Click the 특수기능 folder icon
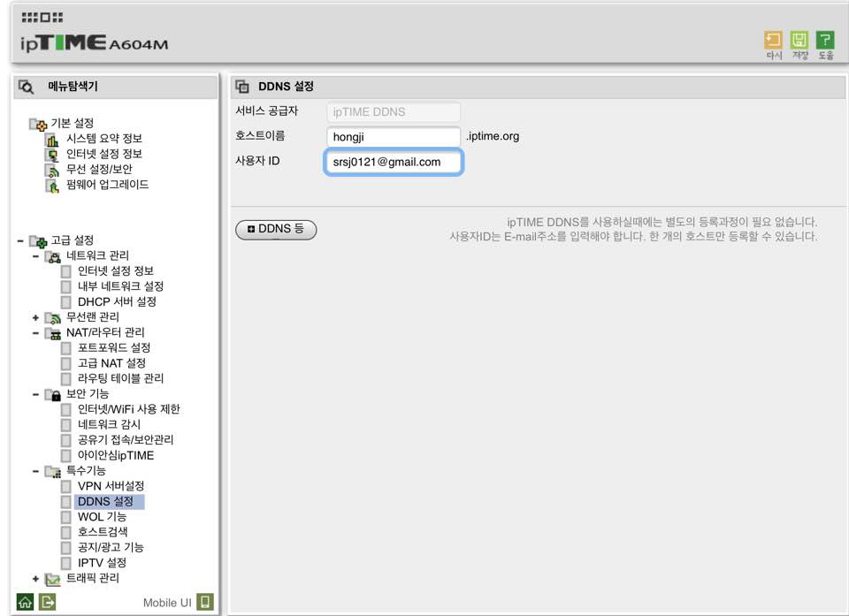Image resolution: width=849 pixels, height=616 pixels. click(53, 471)
